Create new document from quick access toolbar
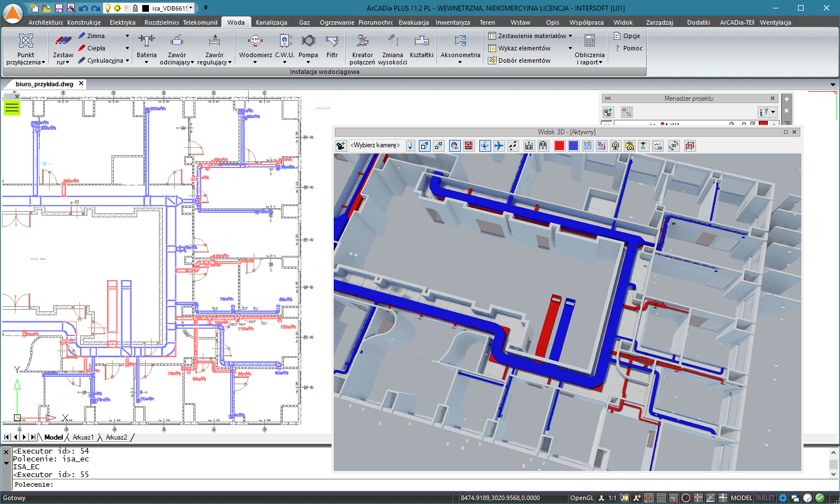This screenshot has height=504, width=840. pyautogui.click(x=35, y=8)
